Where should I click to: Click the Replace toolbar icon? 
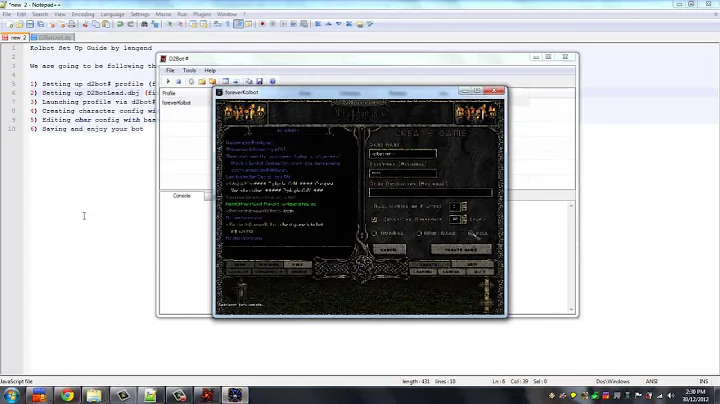point(155,24)
